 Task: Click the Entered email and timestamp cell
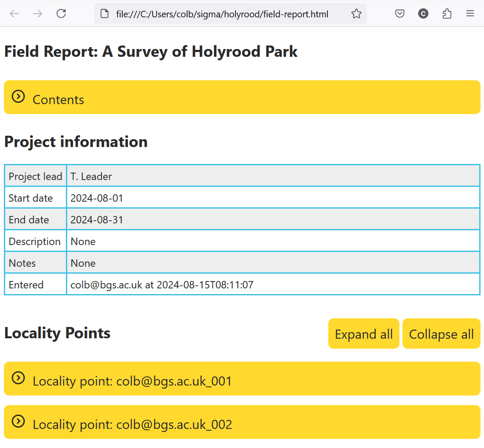(x=273, y=284)
